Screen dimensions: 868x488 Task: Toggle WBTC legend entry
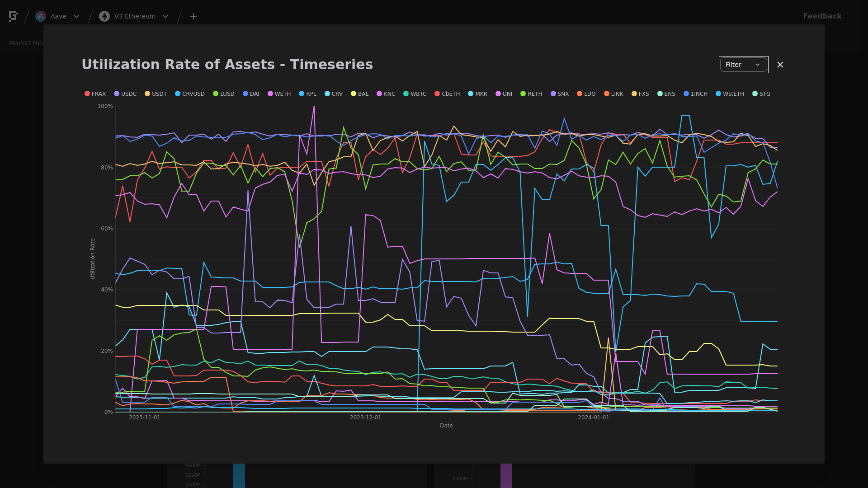tap(415, 94)
